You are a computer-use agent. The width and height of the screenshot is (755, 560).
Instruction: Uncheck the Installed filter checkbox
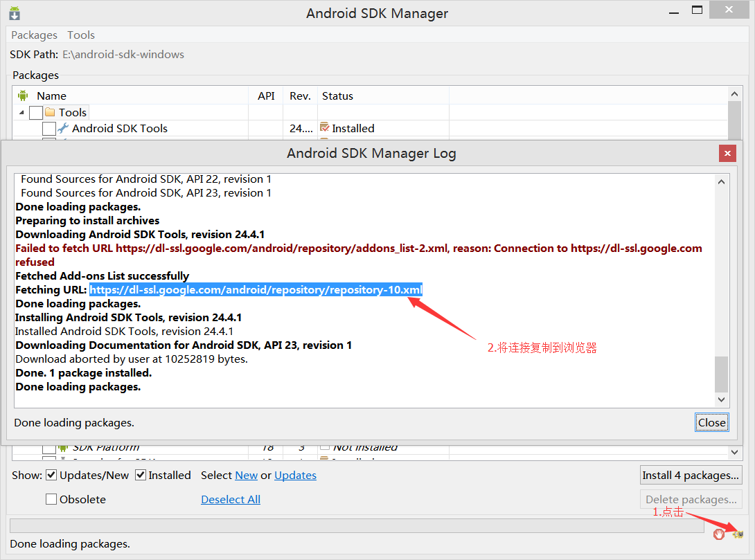pos(141,476)
